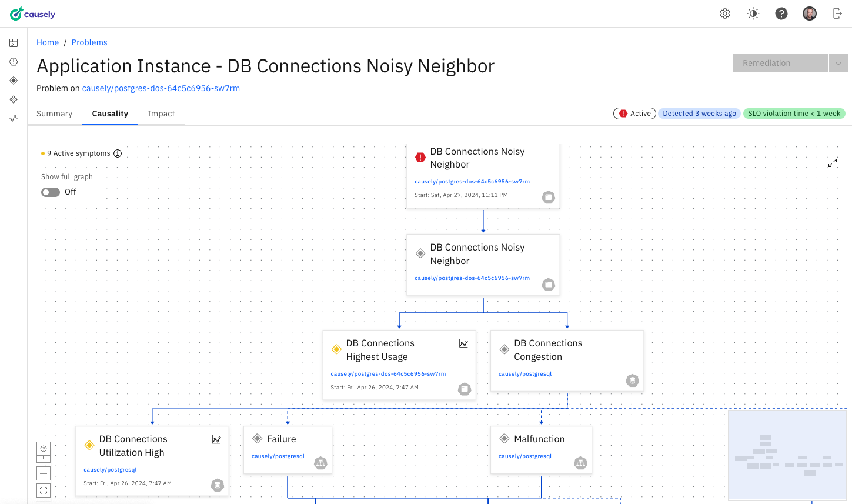Toggle the light/dark theme icon
The image size is (852, 504).
coord(753,14)
